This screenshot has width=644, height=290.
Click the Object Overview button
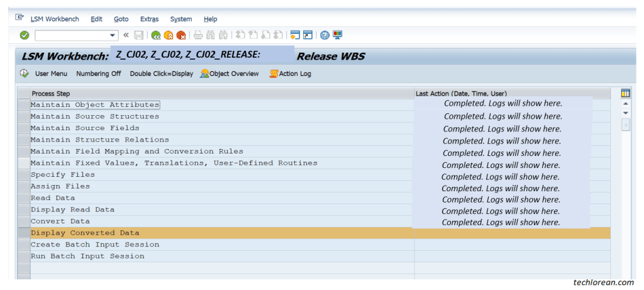click(230, 74)
